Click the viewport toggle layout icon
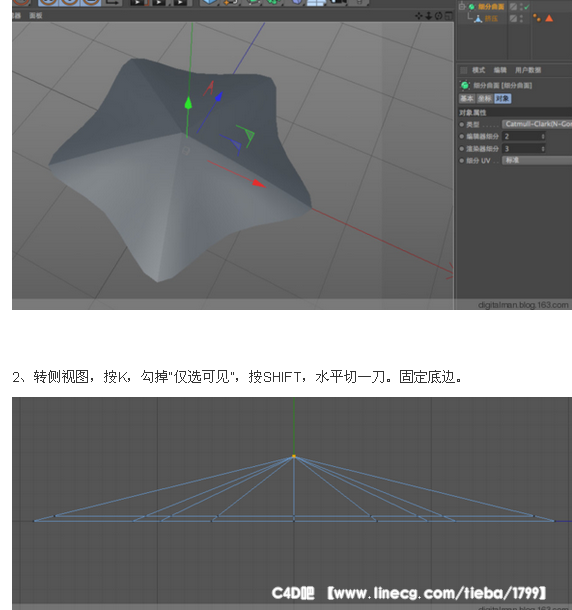This screenshot has height=610, width=572. [449, 16]
